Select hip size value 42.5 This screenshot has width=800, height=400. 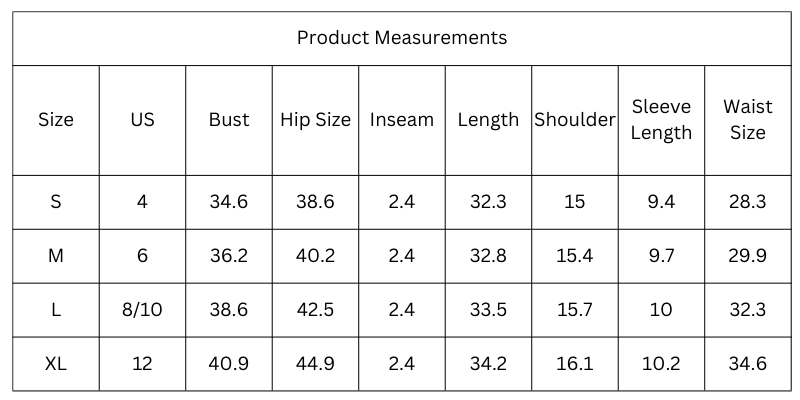[x=315, y=310]
